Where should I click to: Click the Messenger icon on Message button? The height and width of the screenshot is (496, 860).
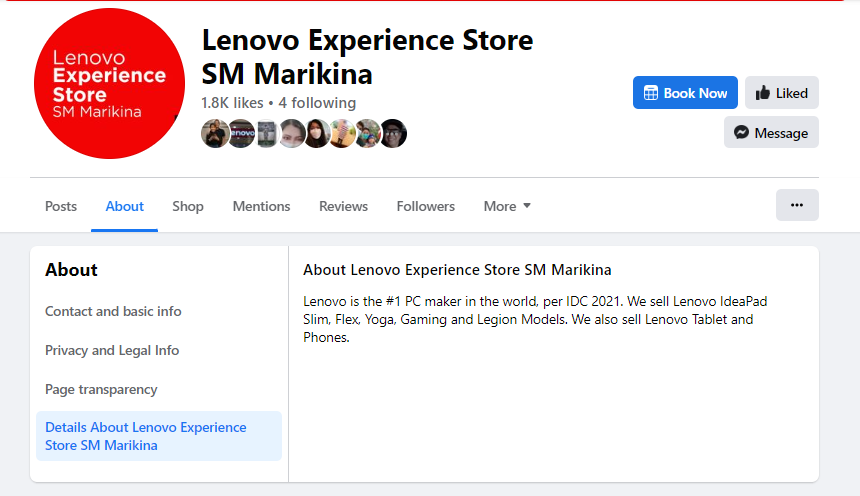742,132
